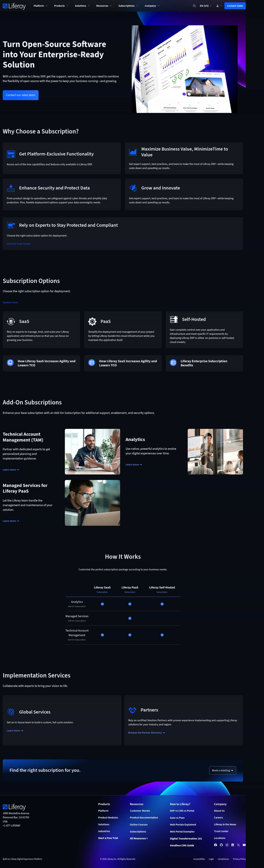Image resolution: width=264 pixels, height=868 pixels.
Task: Open Browse the Partner Directory link
Action: [x=146, y=733]
